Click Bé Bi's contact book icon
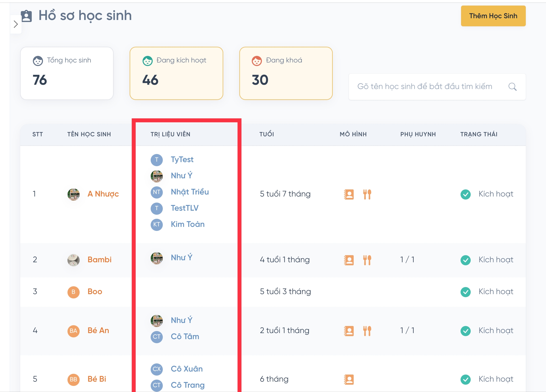Screen dimensions: 546x392 (349, 379)
